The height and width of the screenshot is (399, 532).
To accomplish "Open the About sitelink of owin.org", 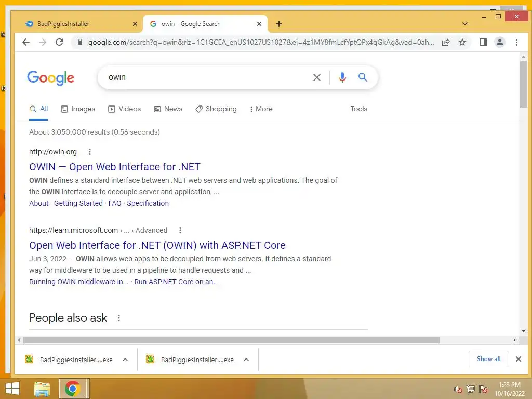I will click(38, 203).
